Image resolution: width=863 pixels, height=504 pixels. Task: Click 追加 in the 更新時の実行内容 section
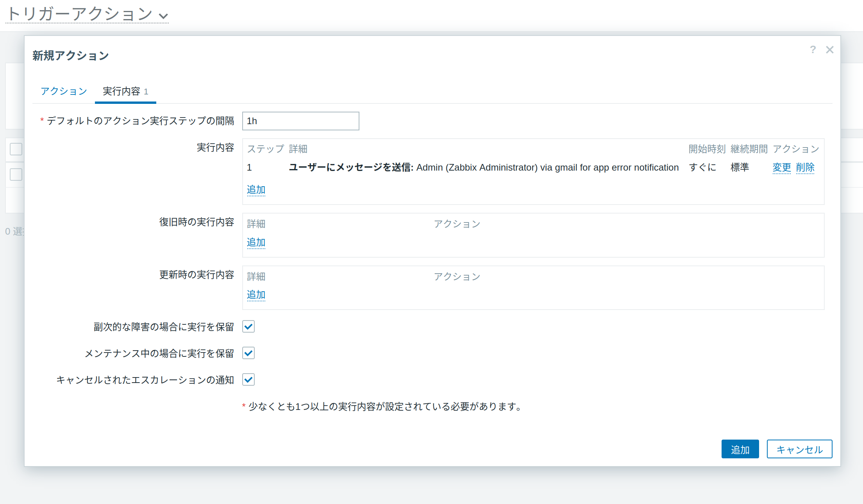[x=256, y=295]
